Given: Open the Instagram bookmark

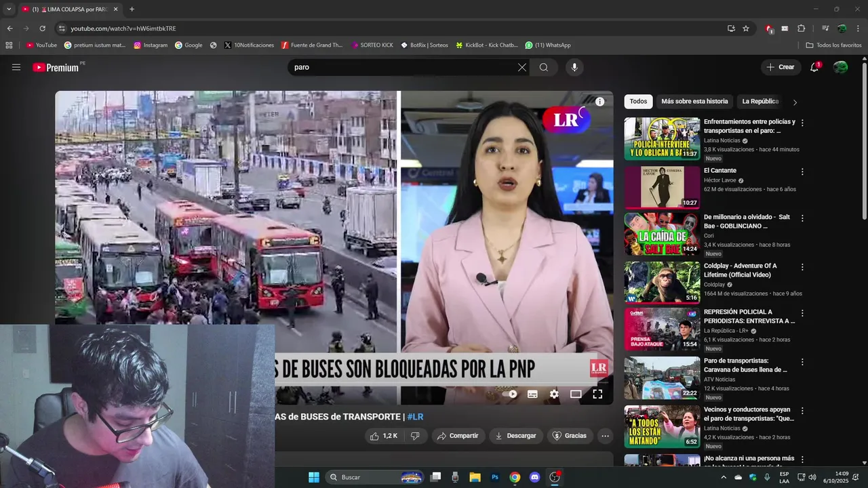Looking at the screenshot, I should 150,45.
